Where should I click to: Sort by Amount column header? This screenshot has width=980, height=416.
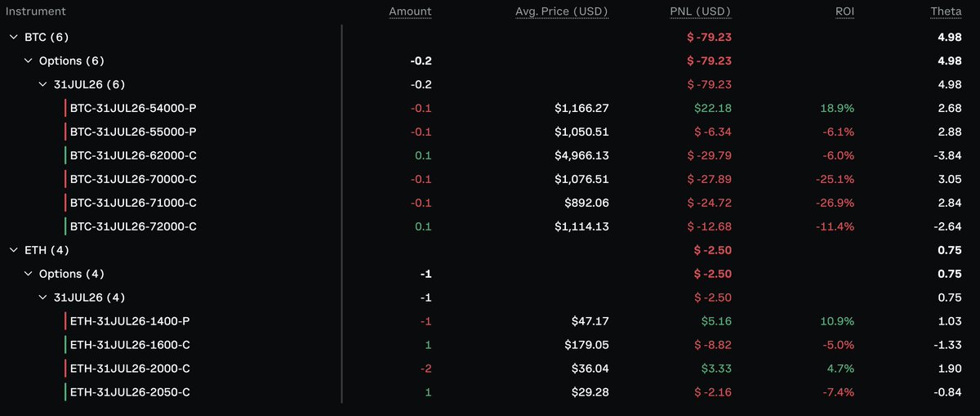410,11
